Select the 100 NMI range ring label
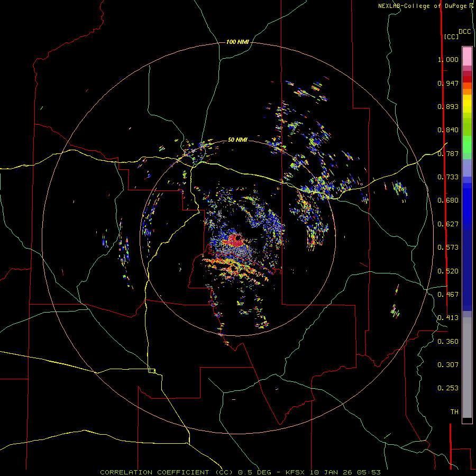476x476 pixels. 237,42
